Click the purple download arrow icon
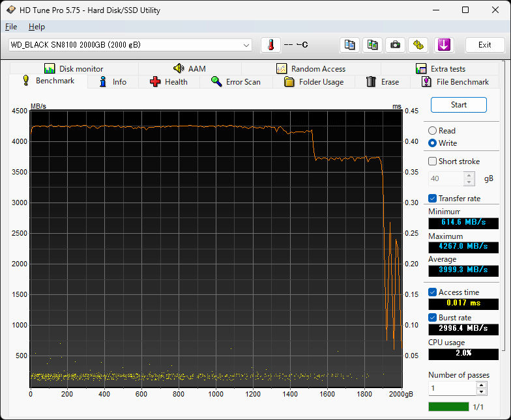The height and width of the screenshot is (420, 511). [444, 45]
